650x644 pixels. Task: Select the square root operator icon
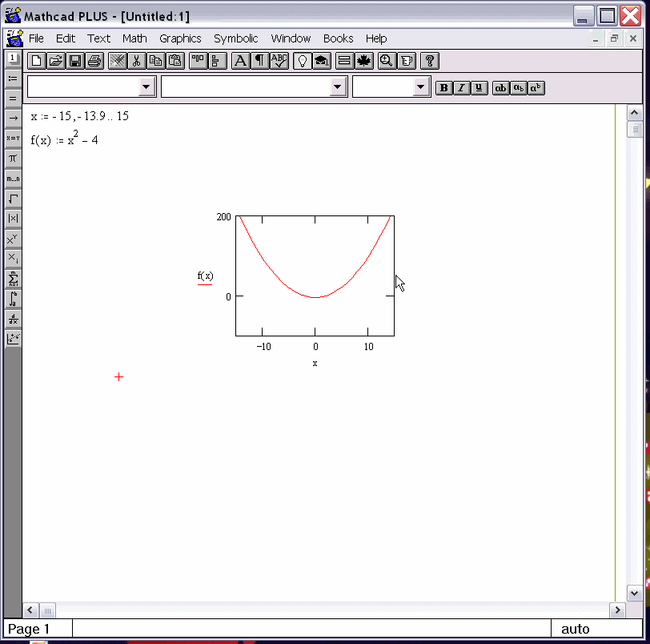pos(13,199)
